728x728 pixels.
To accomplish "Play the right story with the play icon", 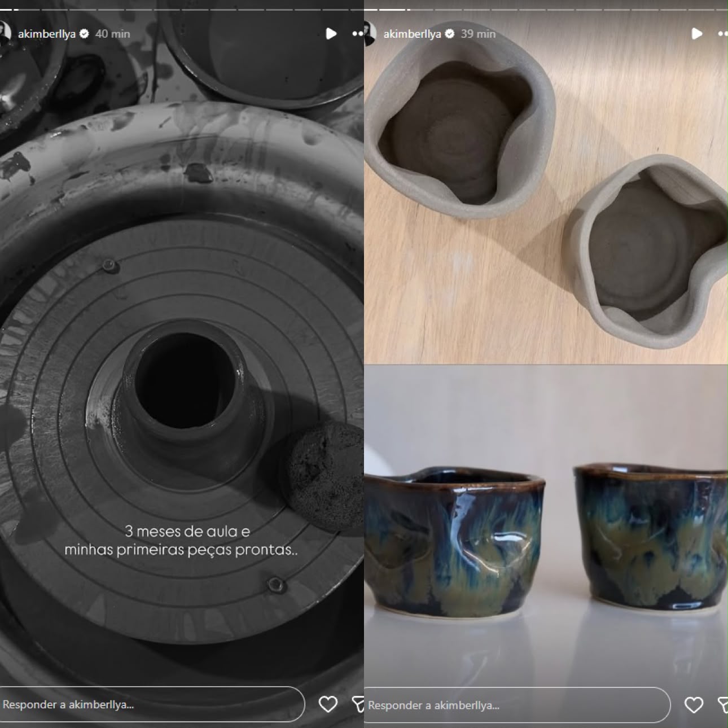I will pos(697,34).
